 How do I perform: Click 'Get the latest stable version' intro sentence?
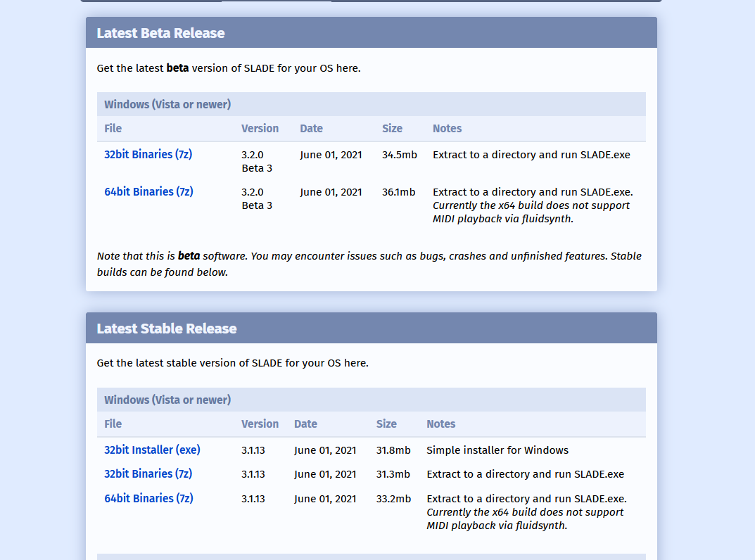point(233,363)
